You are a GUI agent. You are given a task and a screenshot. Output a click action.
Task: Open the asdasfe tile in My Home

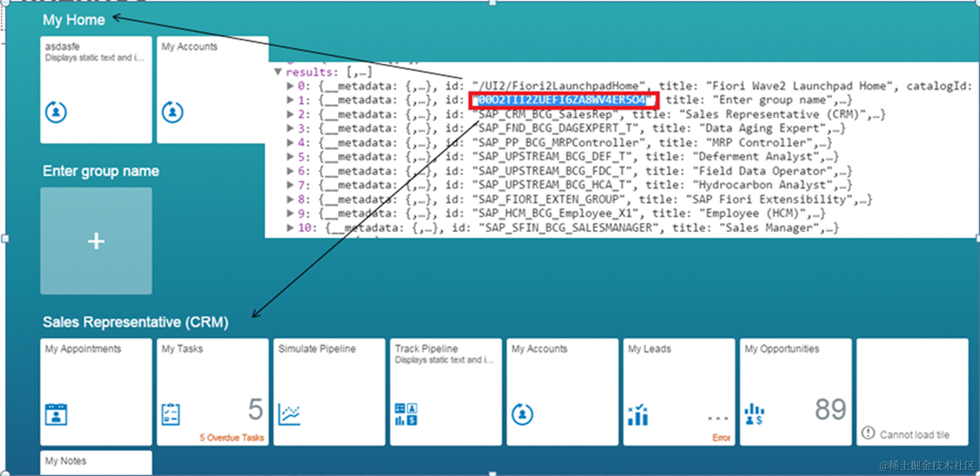96,89
